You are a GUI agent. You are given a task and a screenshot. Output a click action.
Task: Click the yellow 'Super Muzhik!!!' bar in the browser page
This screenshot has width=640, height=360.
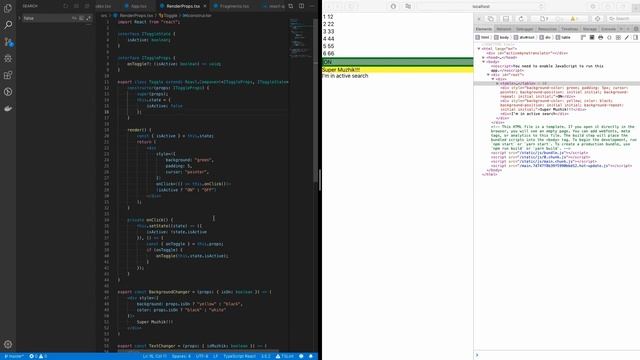398,70
